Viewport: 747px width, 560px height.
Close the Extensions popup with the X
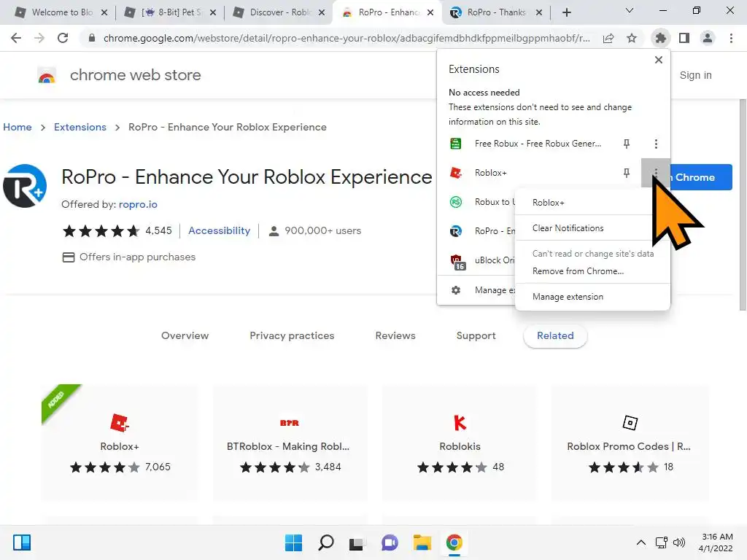tap(659, 60)
